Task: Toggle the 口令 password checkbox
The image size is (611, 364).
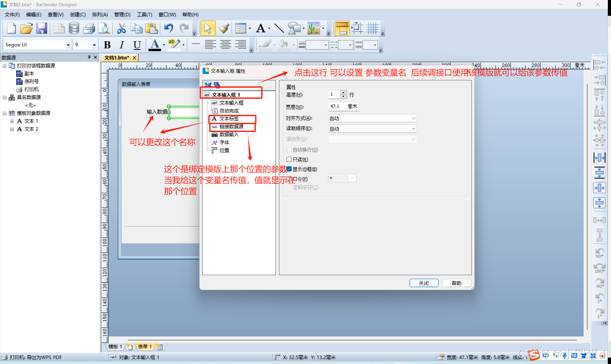Action: (289, 179)
